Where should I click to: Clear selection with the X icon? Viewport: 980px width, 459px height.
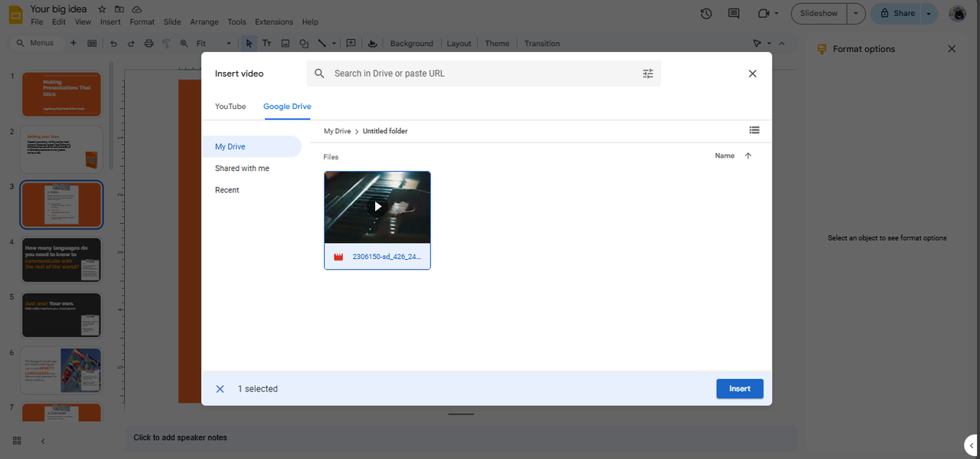pos(220,389)
